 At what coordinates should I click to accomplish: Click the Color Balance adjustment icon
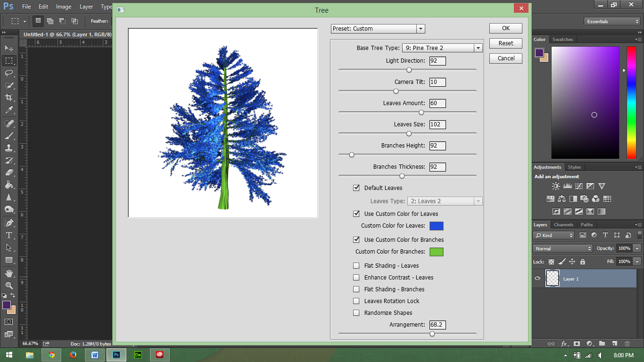562,199
